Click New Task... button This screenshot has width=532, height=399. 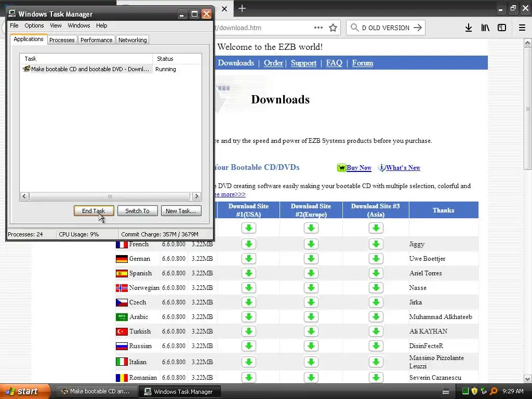[x=181, y=211]
